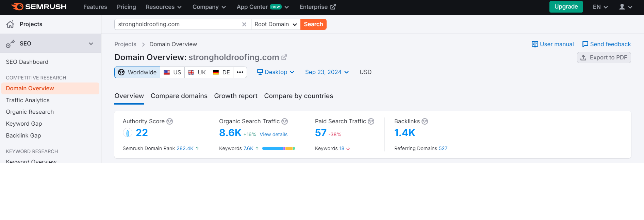Screen dimensions: 644x220
Task: Click paid Keywords 18 value
Action: click(342, 148)
